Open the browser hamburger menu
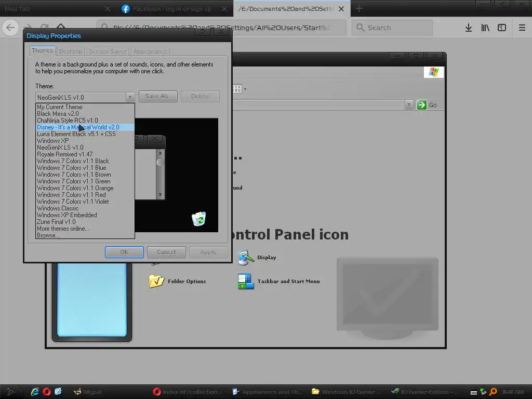Viewport: 532px width, 399px height. coord(522,28)
